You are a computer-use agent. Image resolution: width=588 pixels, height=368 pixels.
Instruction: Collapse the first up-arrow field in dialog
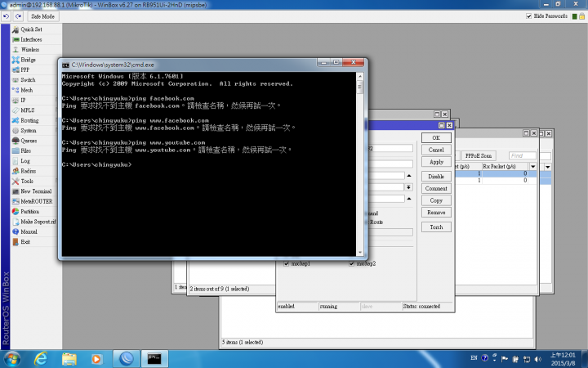(409, 175)
